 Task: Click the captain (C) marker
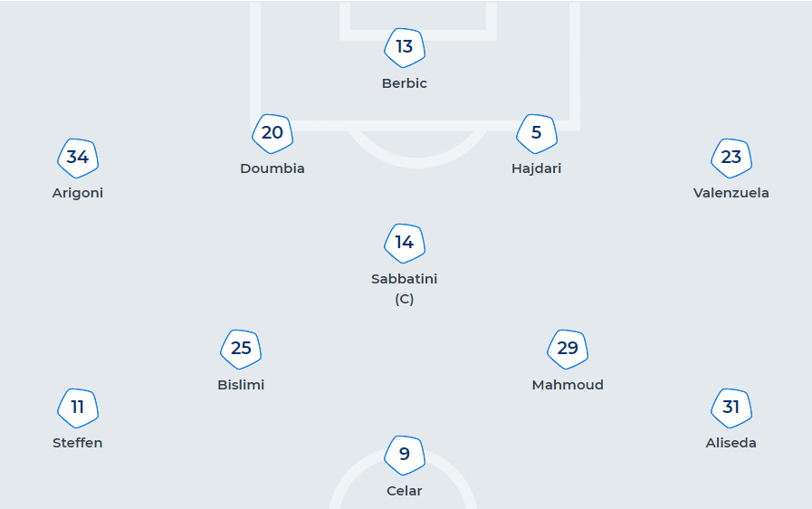point(404,299)
